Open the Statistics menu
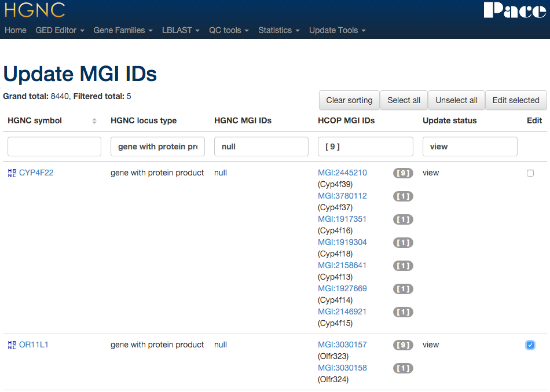Viewport: 550px width, 392px height. tap(278, 30)
